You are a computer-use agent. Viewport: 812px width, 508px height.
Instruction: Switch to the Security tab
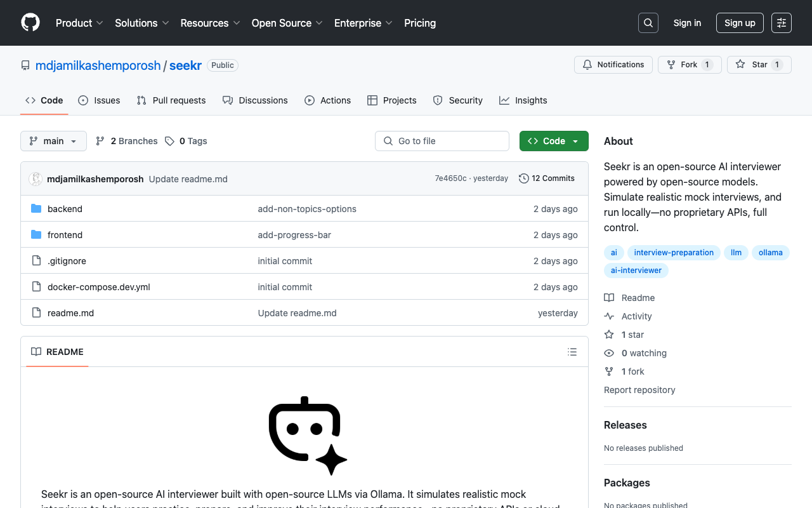point(457,100)
